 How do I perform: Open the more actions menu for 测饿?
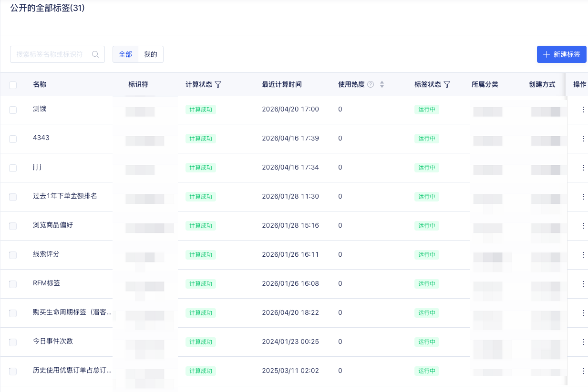583,110
